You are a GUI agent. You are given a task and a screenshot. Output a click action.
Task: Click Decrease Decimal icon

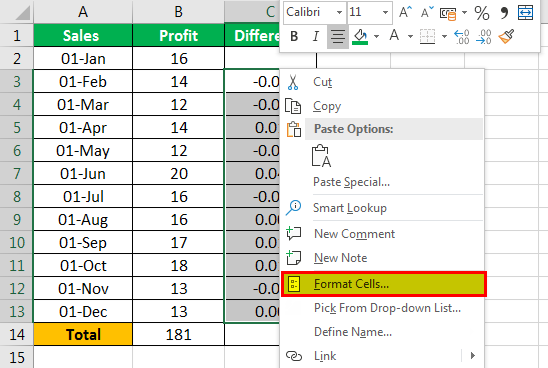[x=484, y=36]
